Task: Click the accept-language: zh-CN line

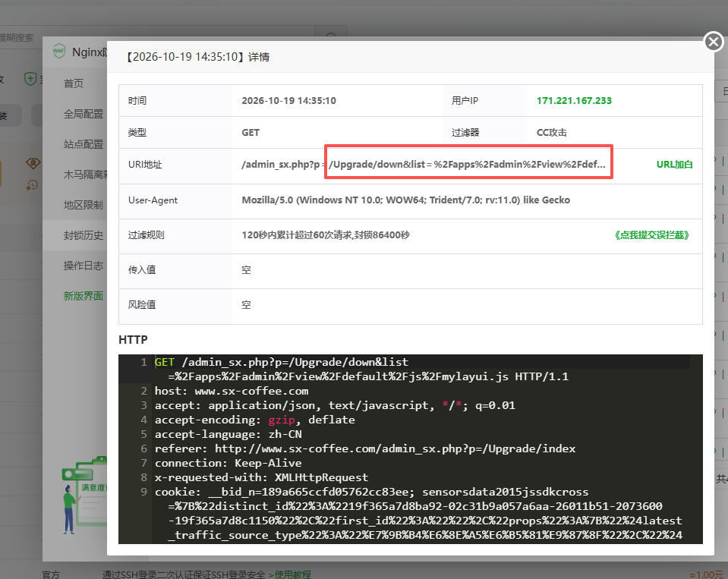Action: click(228, 434)
